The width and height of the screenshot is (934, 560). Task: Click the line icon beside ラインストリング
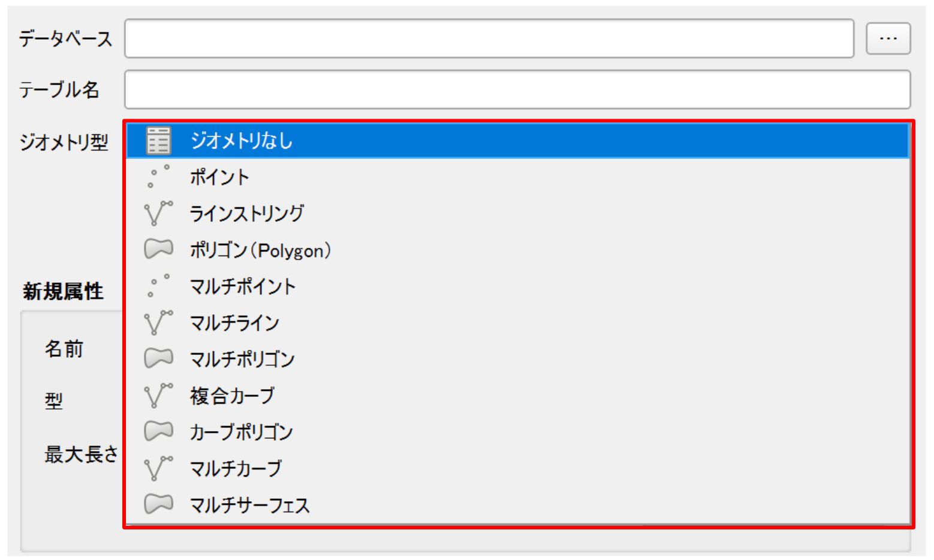[x=159, y=213]
